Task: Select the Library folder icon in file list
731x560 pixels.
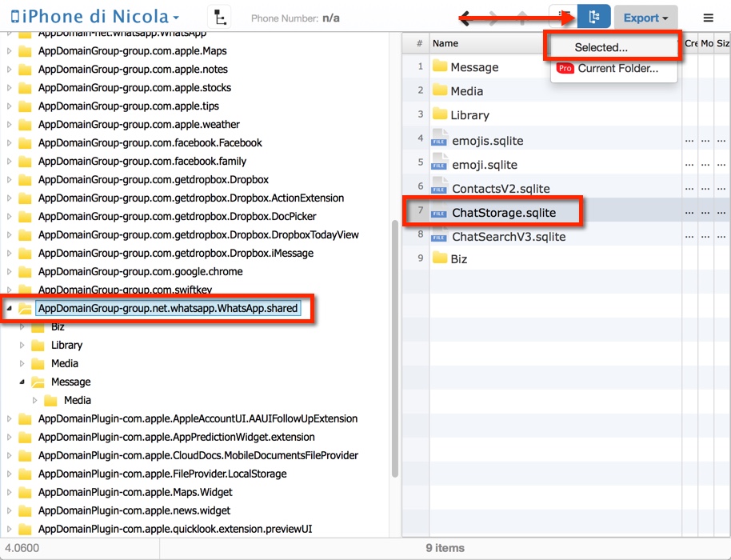Action: pos(440,114)
